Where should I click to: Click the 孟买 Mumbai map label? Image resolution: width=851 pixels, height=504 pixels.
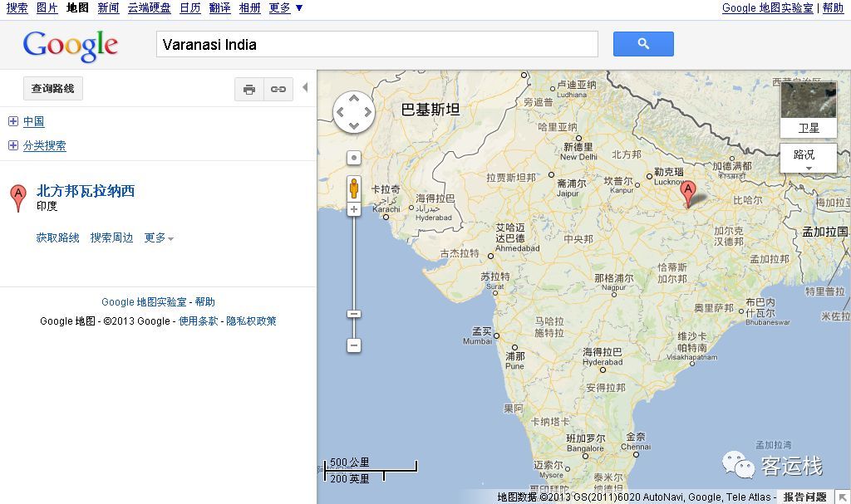(478, 335)
